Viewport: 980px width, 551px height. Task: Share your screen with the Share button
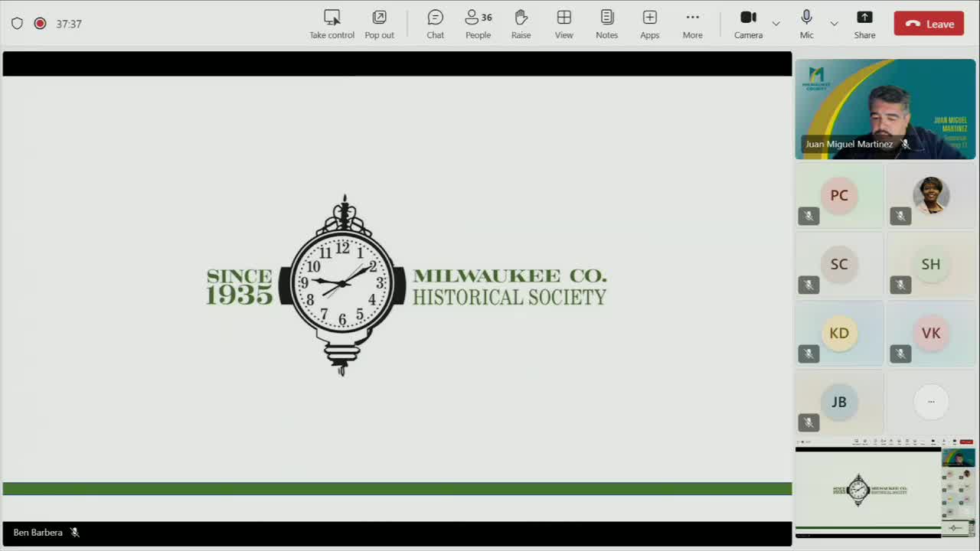(x=864, y=24)
